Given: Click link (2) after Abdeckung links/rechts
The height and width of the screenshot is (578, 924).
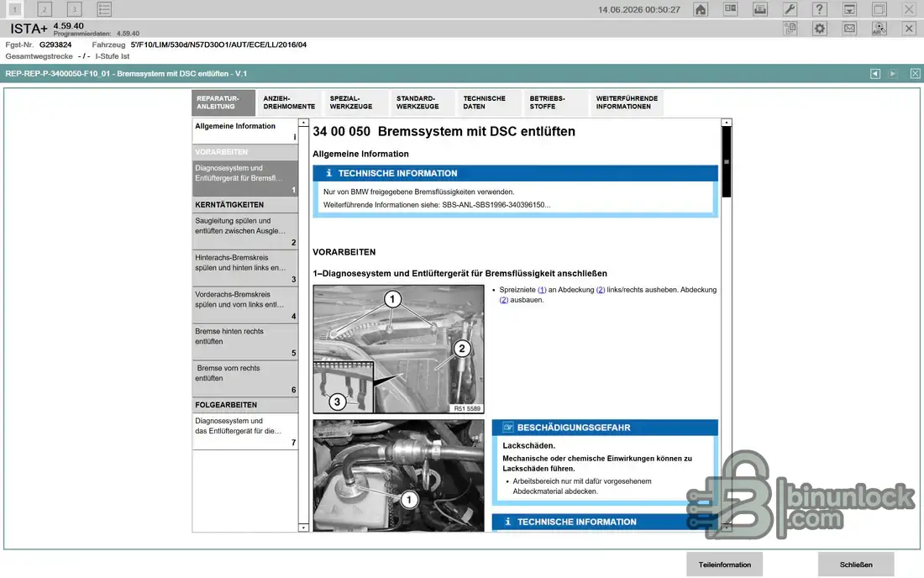Looking at the screenshot, I should (601, 290).
